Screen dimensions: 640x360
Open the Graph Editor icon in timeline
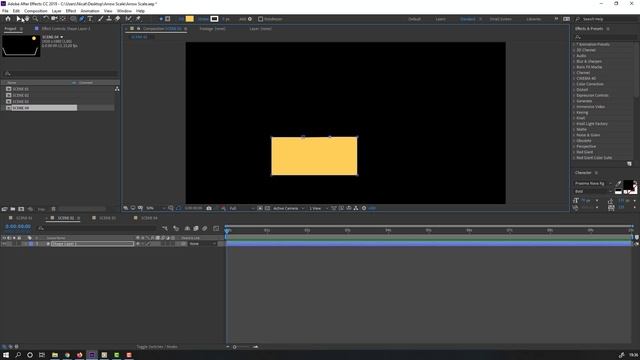(216, 228)
